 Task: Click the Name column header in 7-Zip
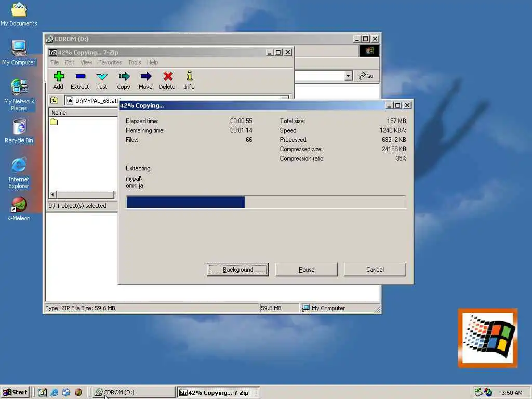84,113
